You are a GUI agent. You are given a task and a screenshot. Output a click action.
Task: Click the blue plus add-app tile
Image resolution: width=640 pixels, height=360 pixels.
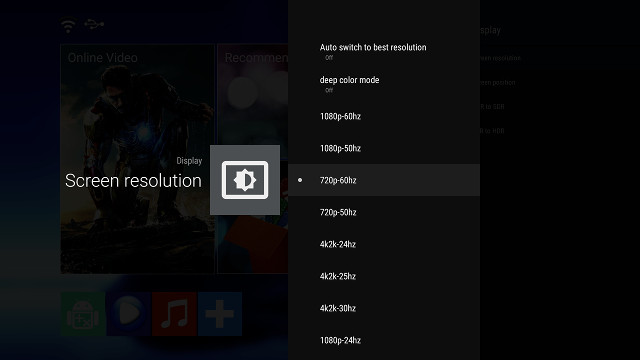tap(220, 314)
